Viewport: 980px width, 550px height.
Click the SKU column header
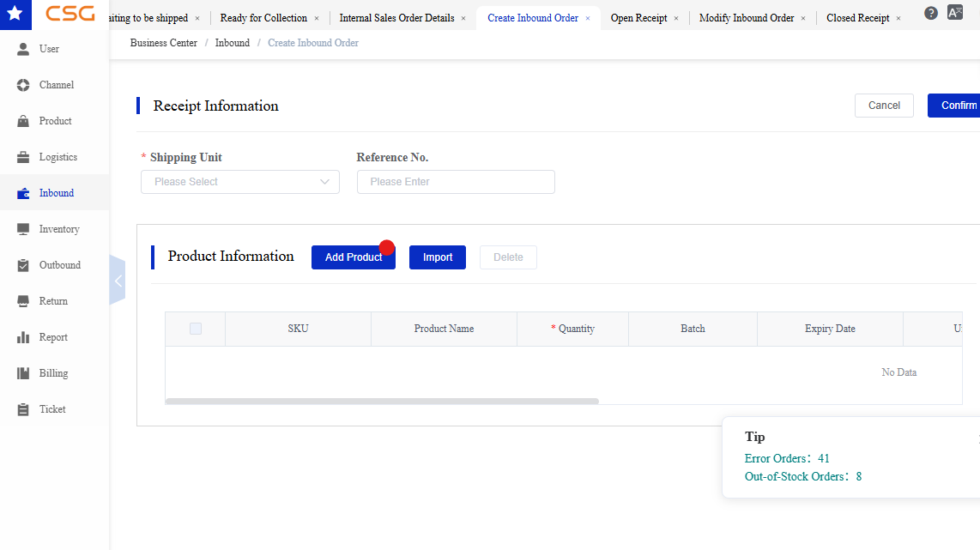click(x=298, y=329)
